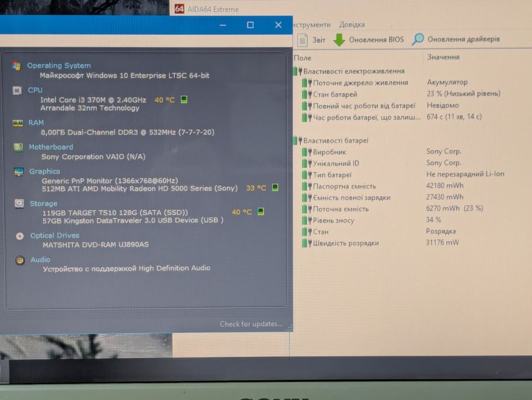Click the RAM module icon

click(18, 123)
